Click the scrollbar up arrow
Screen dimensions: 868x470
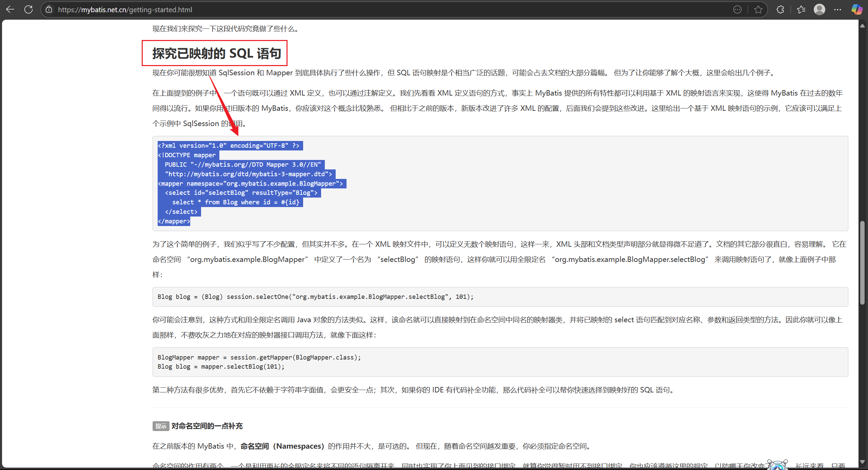(x=862, y=26)
